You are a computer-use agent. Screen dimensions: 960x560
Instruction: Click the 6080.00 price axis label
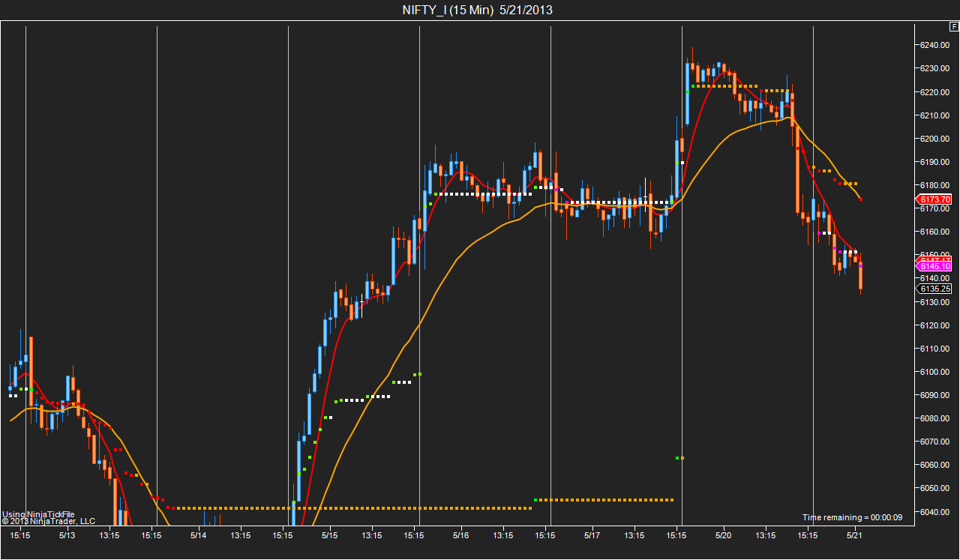pyautogui.click(x=937, y=418)
